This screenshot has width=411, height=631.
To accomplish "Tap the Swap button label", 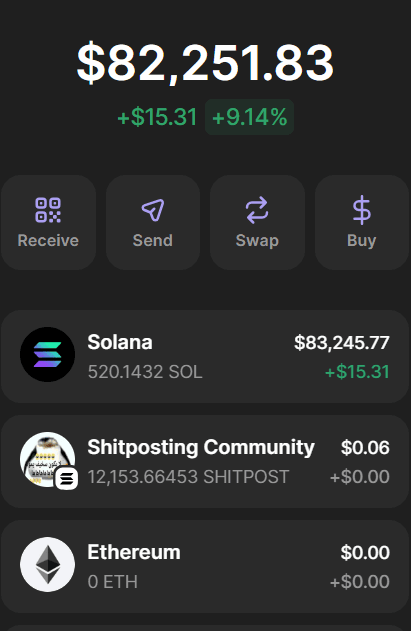I will click(257, 241).
